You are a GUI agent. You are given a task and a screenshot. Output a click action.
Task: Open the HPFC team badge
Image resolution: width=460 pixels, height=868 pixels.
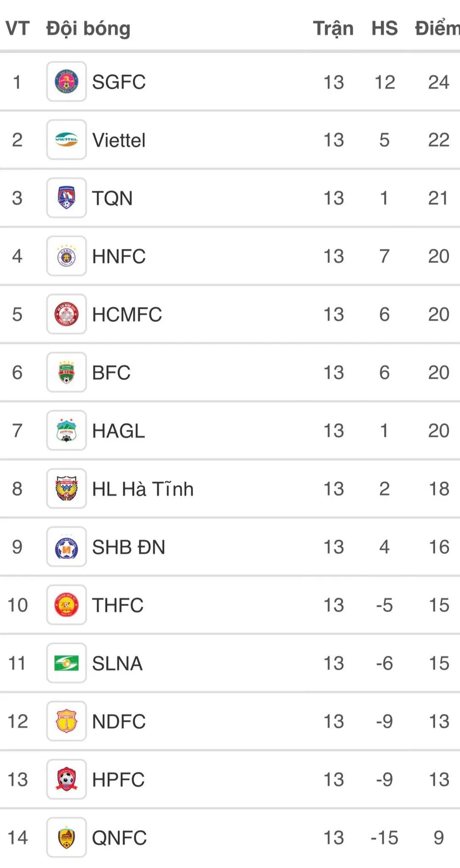pyautogui.click(x=66, y=780)
